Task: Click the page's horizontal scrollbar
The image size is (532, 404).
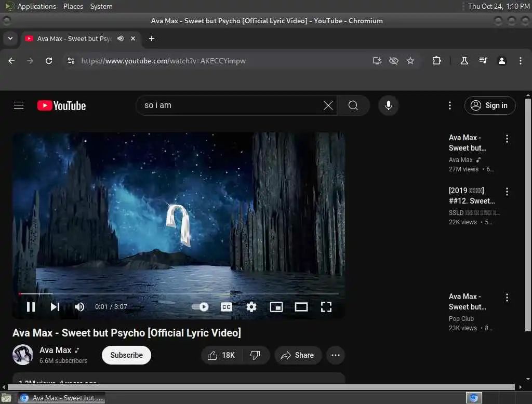Action: [x=261, y=387]
